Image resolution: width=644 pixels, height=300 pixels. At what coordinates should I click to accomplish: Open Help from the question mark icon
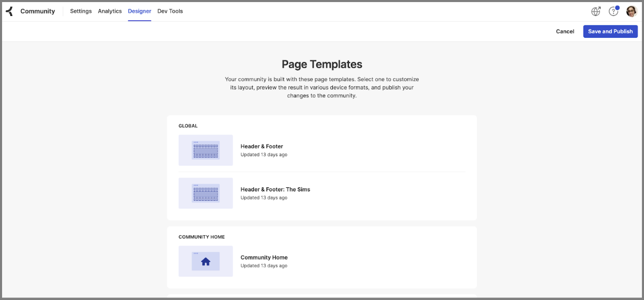pos(613,11)
